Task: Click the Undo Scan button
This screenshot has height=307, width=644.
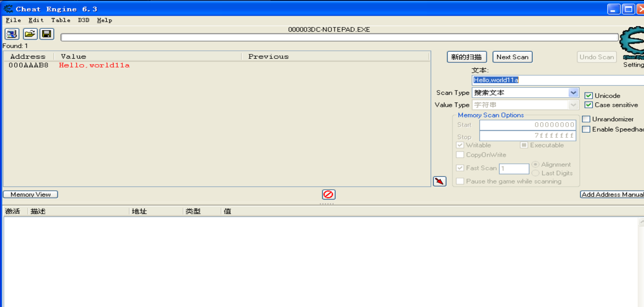Action: [x=597, y=57]
